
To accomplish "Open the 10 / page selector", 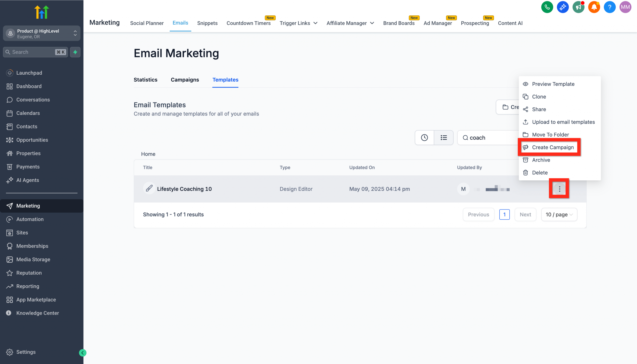I will coord(559,214).
